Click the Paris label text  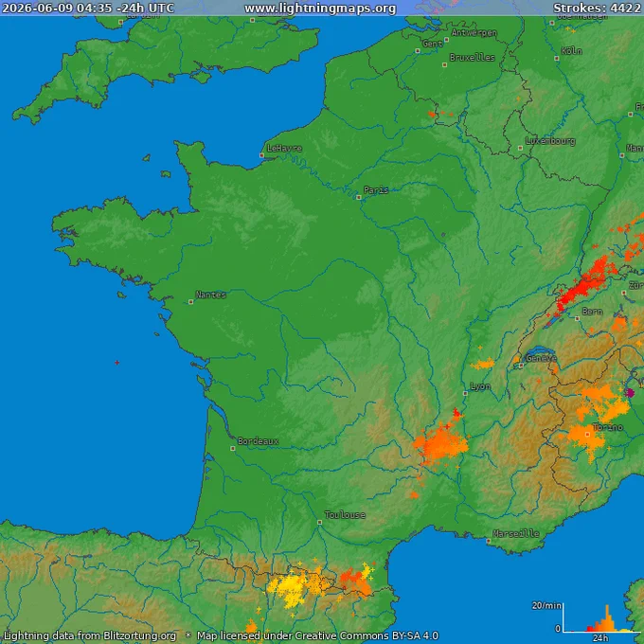pos(376,190)
